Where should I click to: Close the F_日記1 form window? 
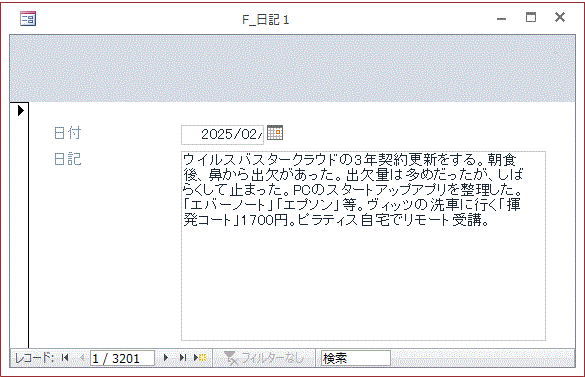(x=560, y=17)
